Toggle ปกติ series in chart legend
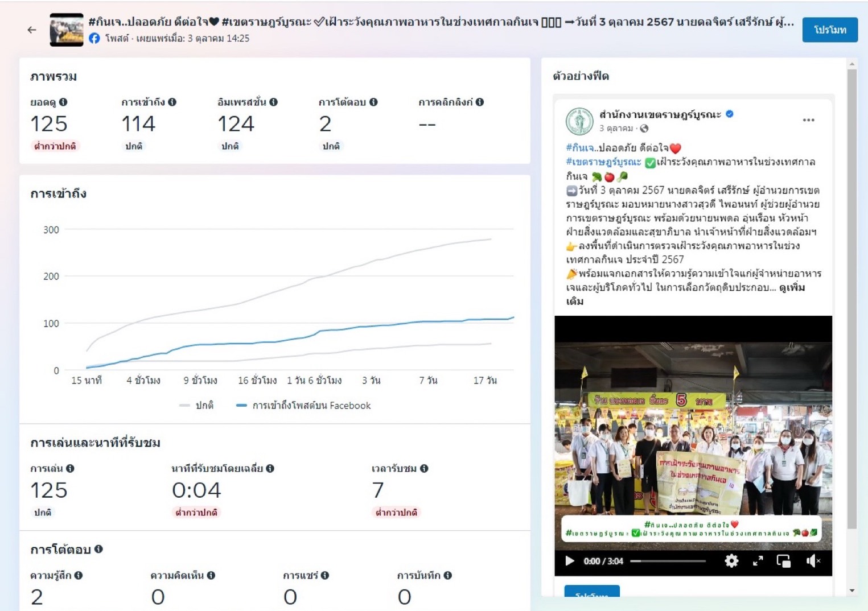The height and width of the screenshot is (611, 868). point(197,406)
